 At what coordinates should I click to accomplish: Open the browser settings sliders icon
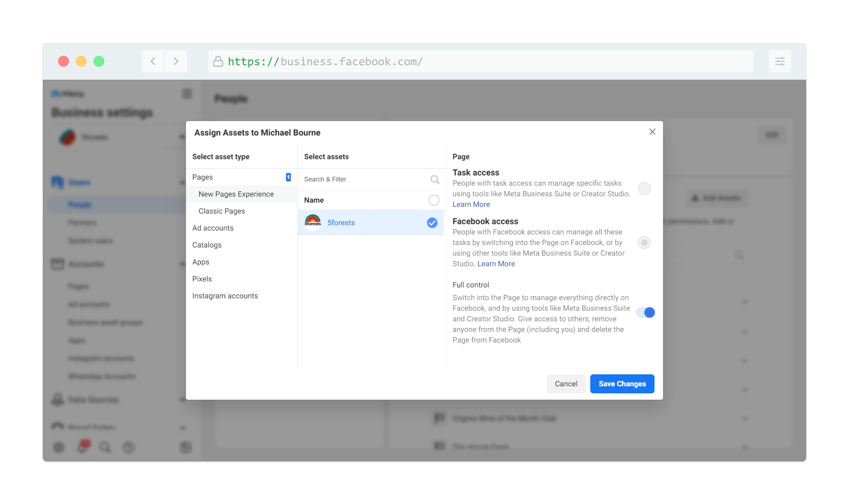coord(780,61)
